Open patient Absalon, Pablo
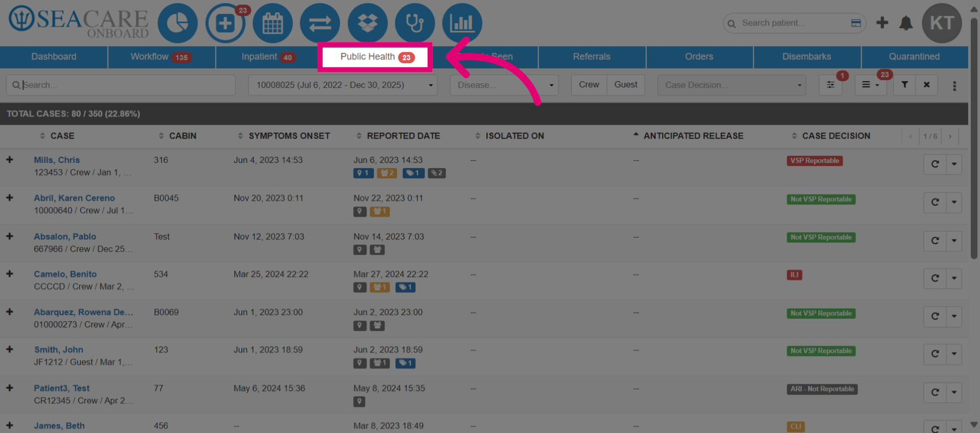The height and width of the screenshot is (433, 980). [x=65, y=236]
